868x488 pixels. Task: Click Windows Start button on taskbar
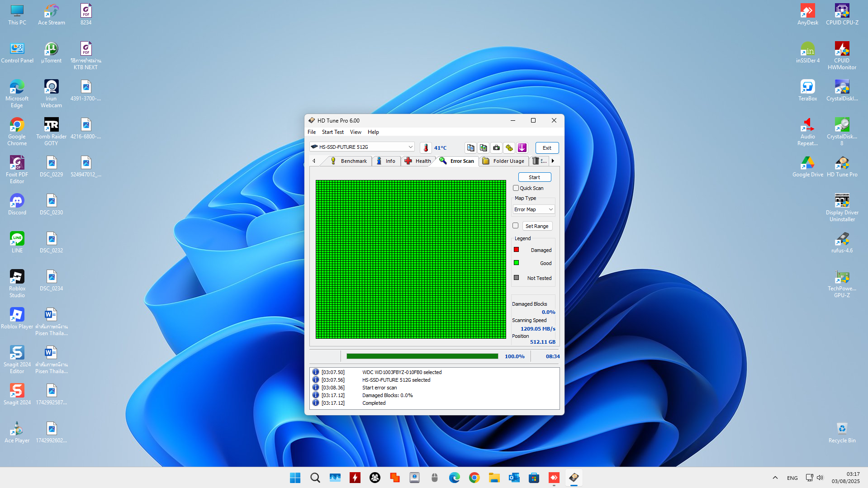click(x=295, y=478)
